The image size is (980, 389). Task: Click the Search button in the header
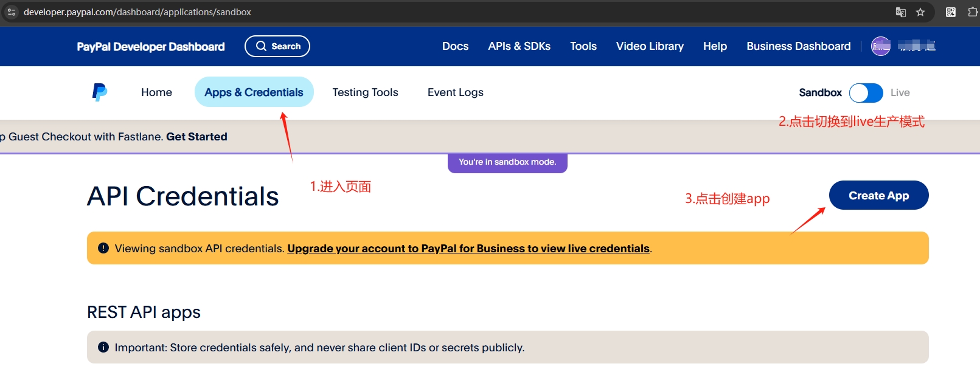tap(277, 46)
